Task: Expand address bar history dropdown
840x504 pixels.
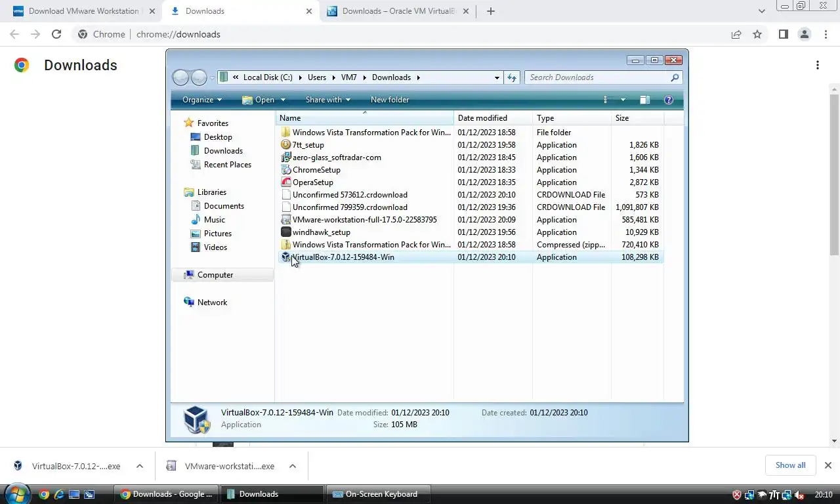Action: coord(497,77)
